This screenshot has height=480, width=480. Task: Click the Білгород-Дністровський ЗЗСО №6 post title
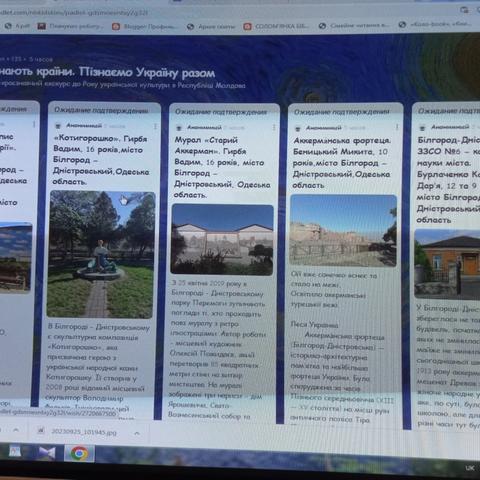pyautogui.click(x=448, y=180)
